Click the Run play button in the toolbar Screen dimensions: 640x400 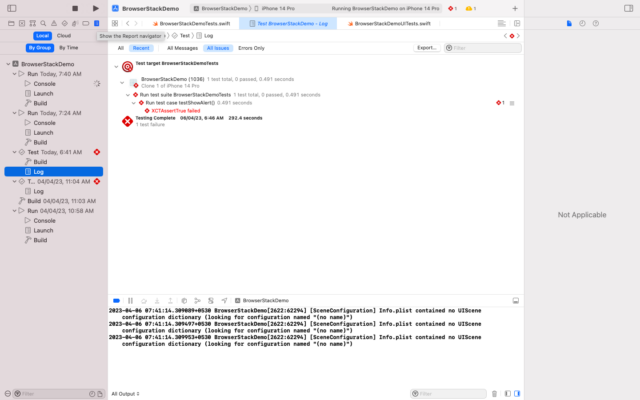click(95, 8)
